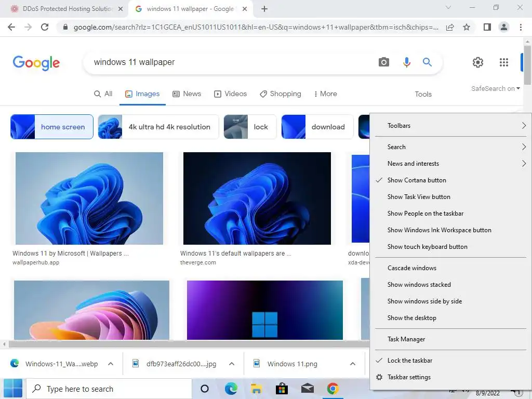The height and width of the screenshot is (399, 532).
Task: Reload the current page
Action: click(45, 27)
